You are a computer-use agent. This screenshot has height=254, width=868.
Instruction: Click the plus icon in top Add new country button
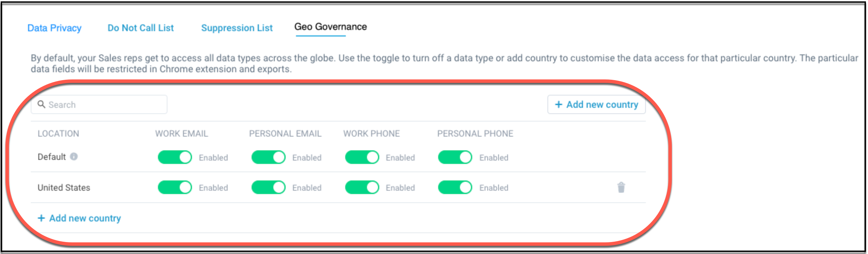(x=558, y=104)
